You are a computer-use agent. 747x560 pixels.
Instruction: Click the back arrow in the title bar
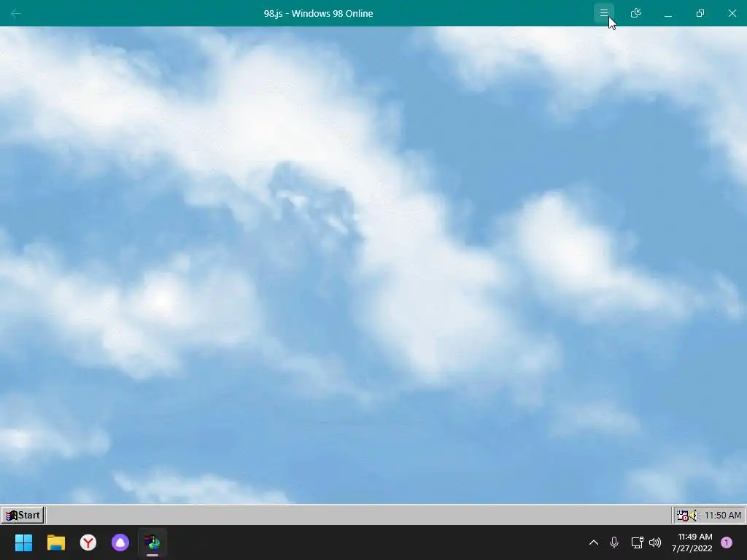16,13
